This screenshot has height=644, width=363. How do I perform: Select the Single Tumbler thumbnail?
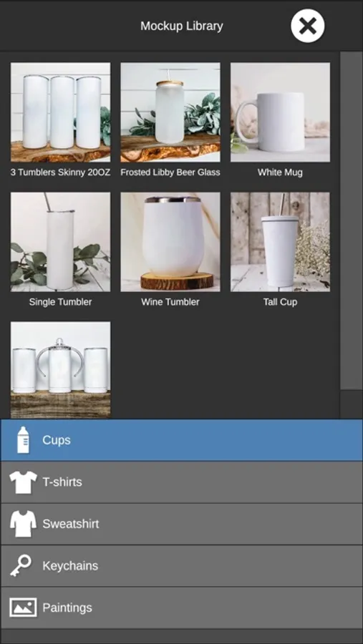[60, 242]
